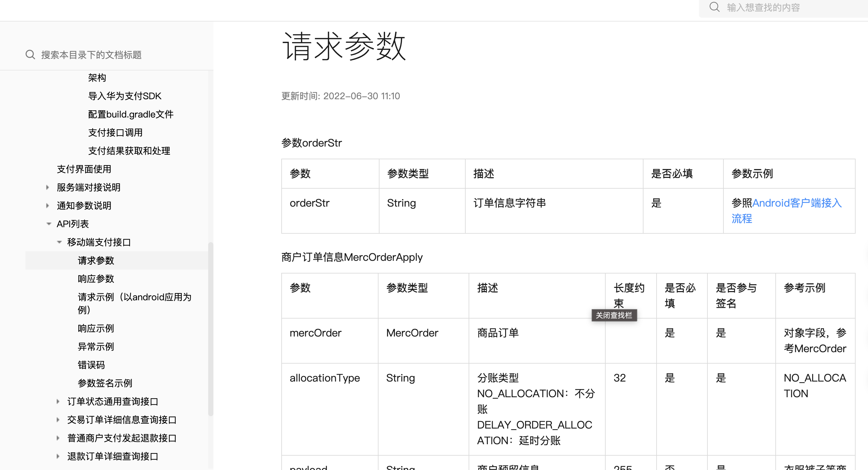Click the 更新时间: 2022-06-30 11:10 text
The image size is (868, 470).
coord(341,96)
